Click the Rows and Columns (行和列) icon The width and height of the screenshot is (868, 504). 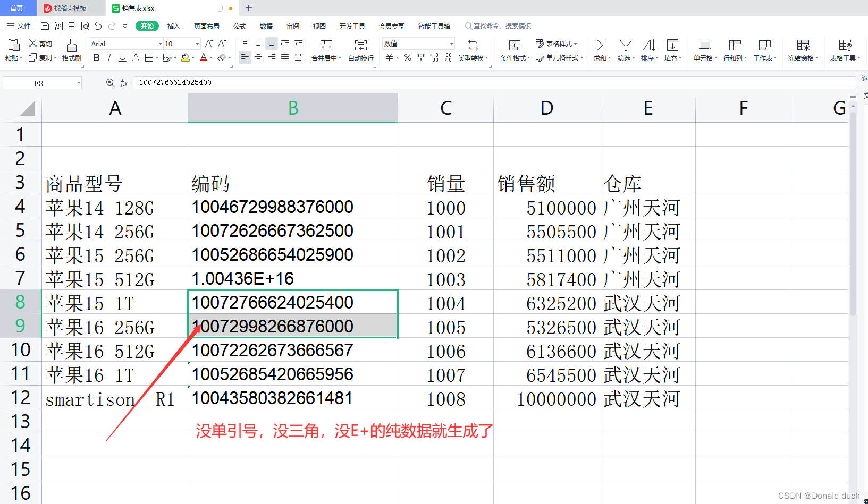click(735, 45)
